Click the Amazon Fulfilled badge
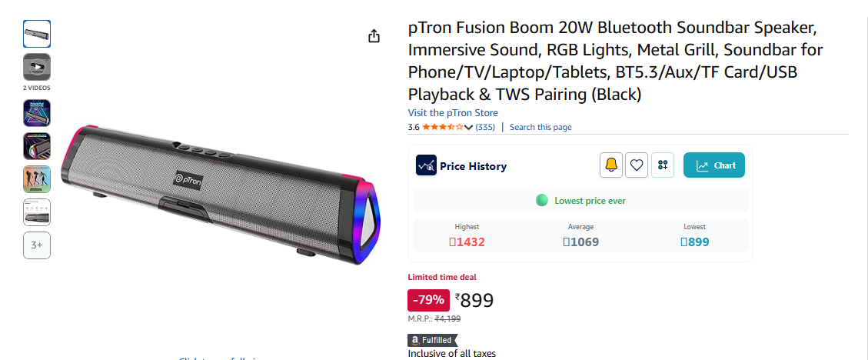Image resolution: width=868 pixels, height=360 pixels. (432, 340)
